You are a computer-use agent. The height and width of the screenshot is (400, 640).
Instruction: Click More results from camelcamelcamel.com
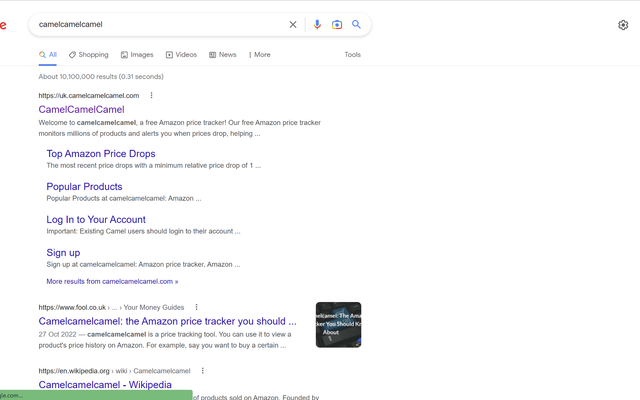(112, 281)
